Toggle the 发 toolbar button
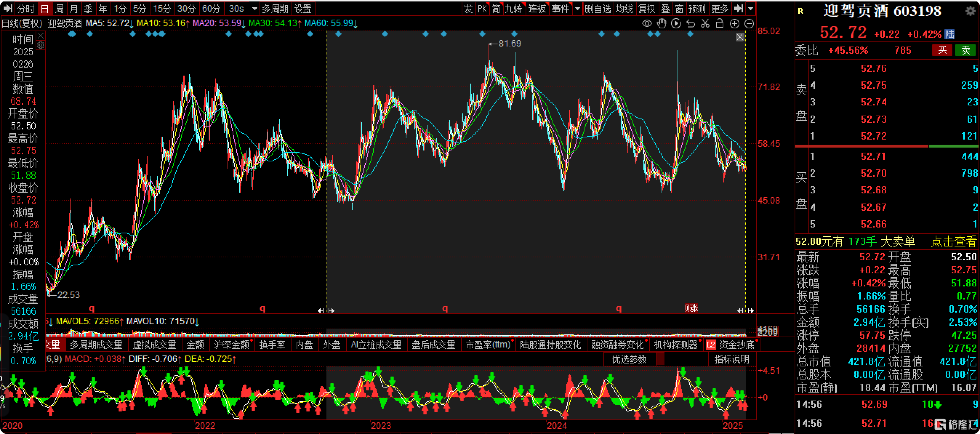This screenshot has width=980, height=434. tap(468, 8)
